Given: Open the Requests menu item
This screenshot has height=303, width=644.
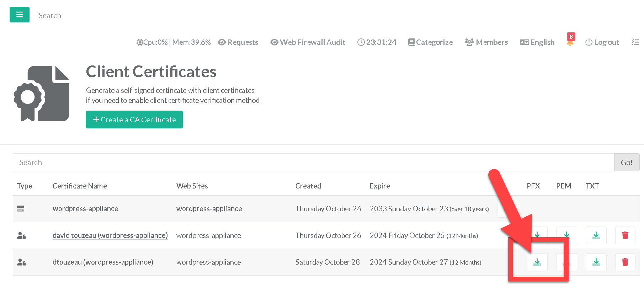Looking at the screenshot, I should pyautogui.click(x=238, y=42).
